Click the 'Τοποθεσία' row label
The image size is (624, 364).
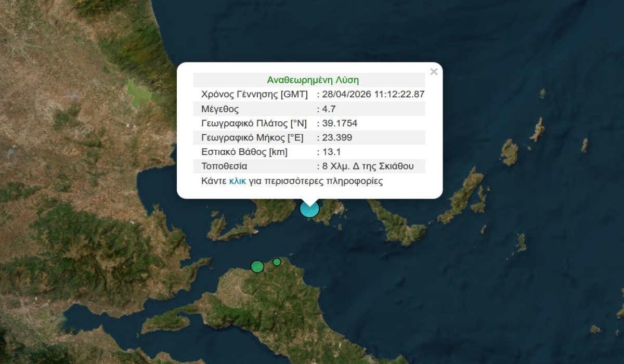tap(224, 166)
